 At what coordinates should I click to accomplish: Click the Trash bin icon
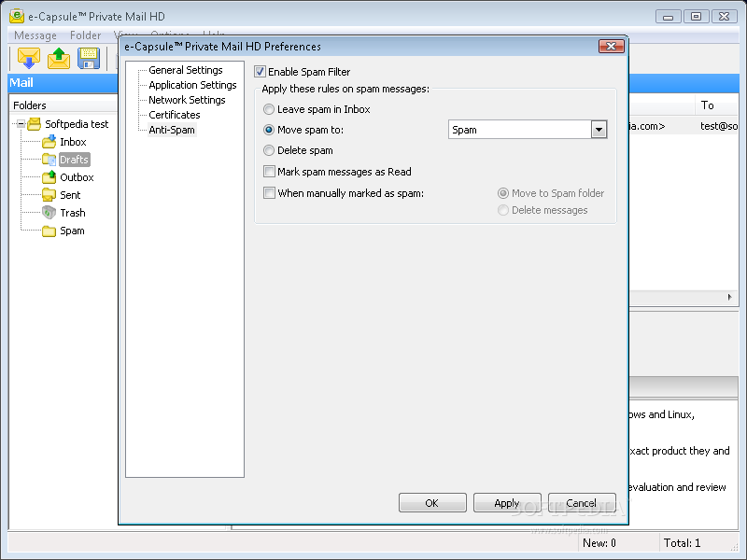(49, 213)
